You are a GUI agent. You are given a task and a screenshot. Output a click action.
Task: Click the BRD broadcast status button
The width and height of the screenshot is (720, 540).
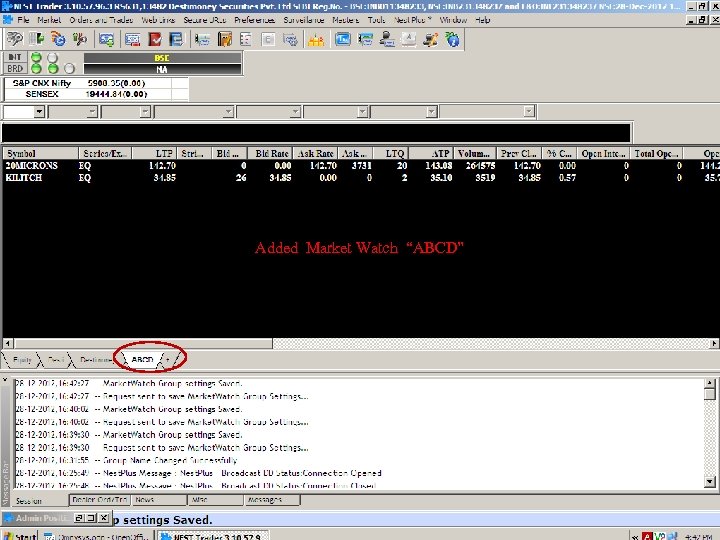[x=15, y=68]
